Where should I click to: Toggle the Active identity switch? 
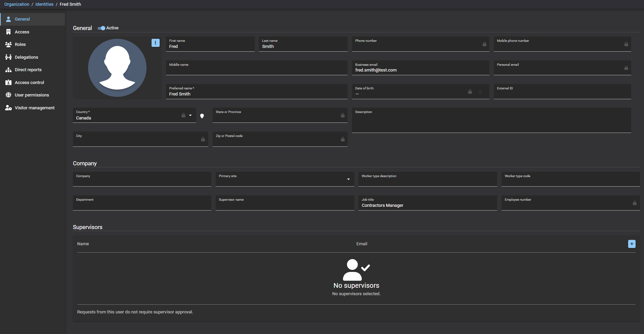point(101,28)
